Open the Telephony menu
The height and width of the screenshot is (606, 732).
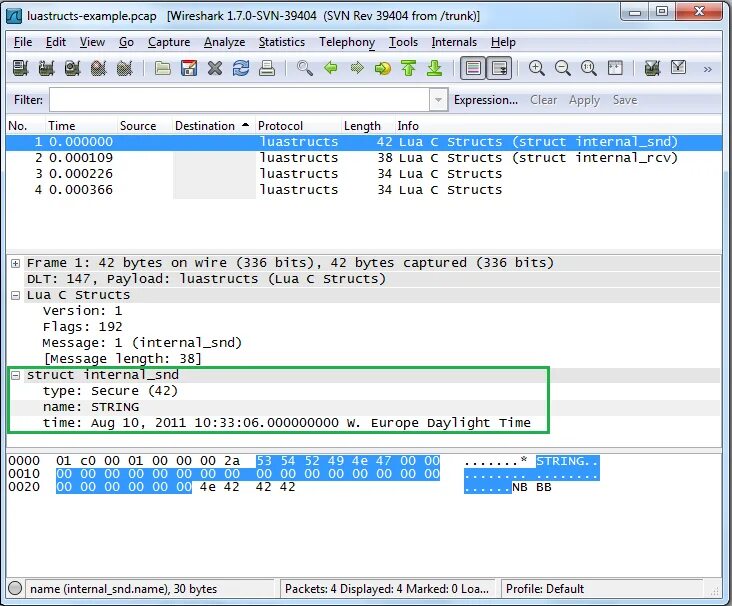[347, 42]
